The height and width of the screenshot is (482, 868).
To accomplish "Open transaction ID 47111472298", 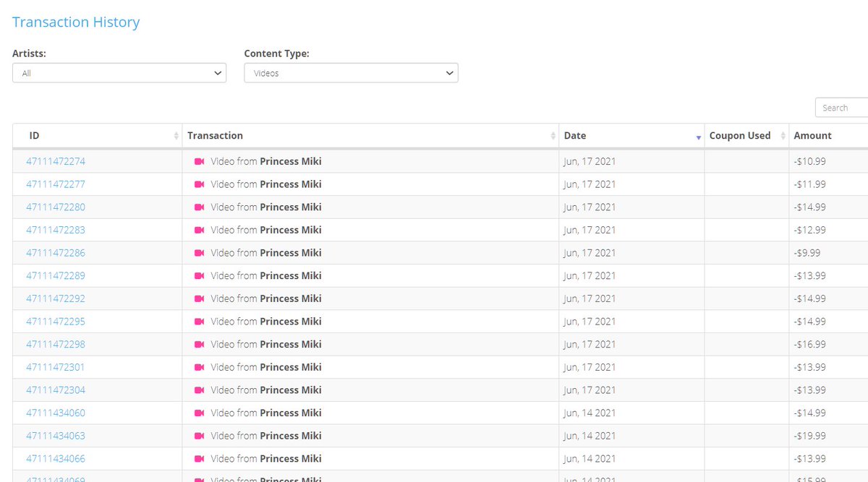I will point(56,345).
